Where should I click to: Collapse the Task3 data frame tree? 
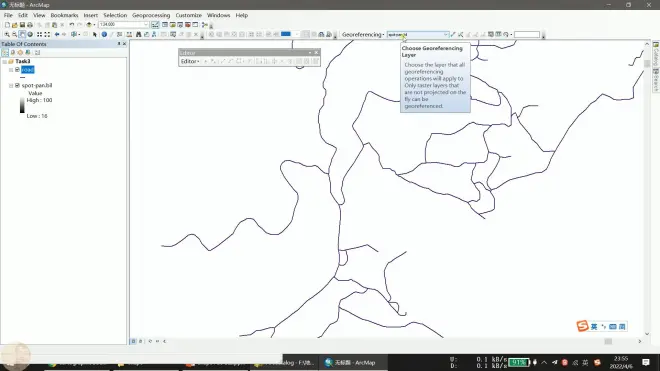[5, 61]
